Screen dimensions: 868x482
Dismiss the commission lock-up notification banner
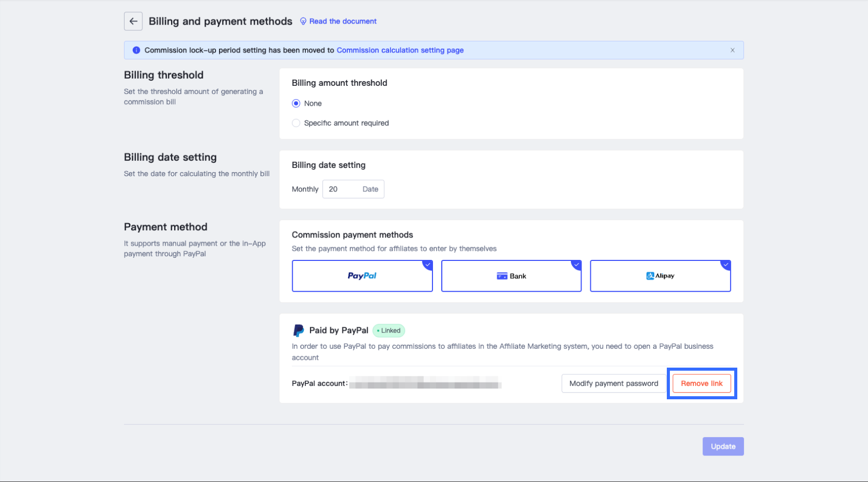coord(732,50)
